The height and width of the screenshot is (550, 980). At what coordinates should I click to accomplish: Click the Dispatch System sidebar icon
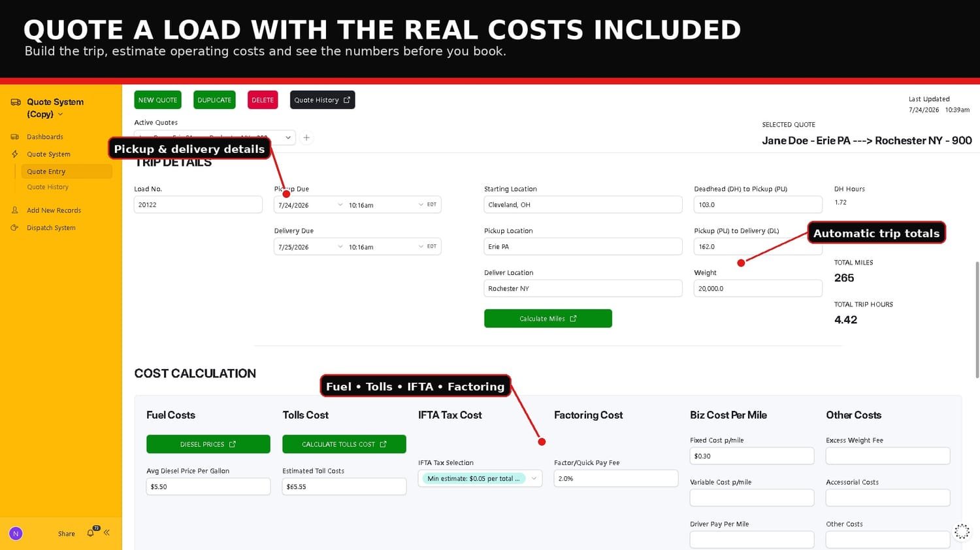tap(15, 228)
